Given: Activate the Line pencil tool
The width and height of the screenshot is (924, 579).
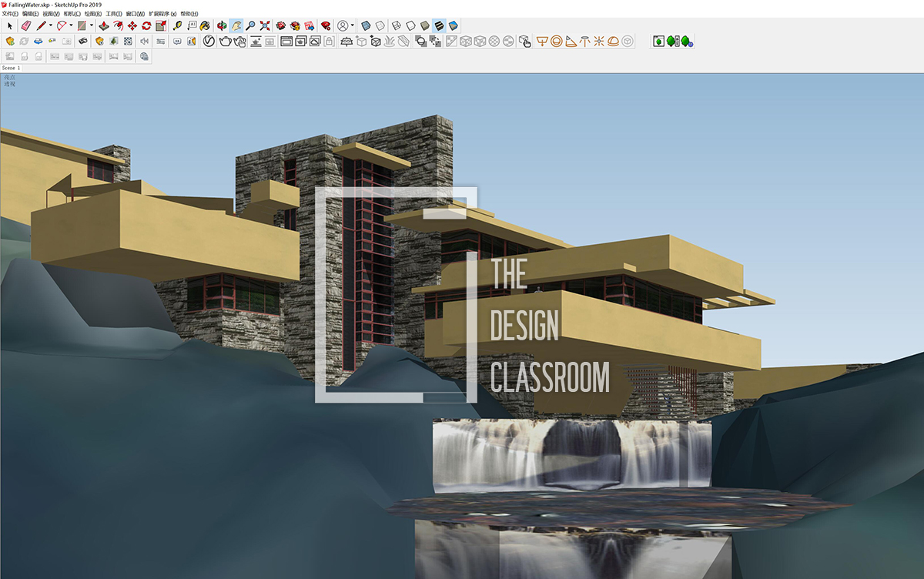Looking at the screenshot, I should [x=41, y=25].
